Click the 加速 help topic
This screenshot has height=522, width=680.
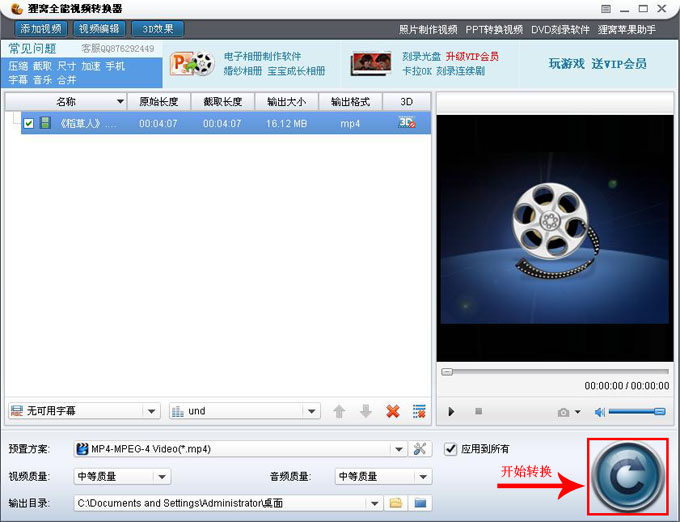pyautogui.click(x=91, y=66)
